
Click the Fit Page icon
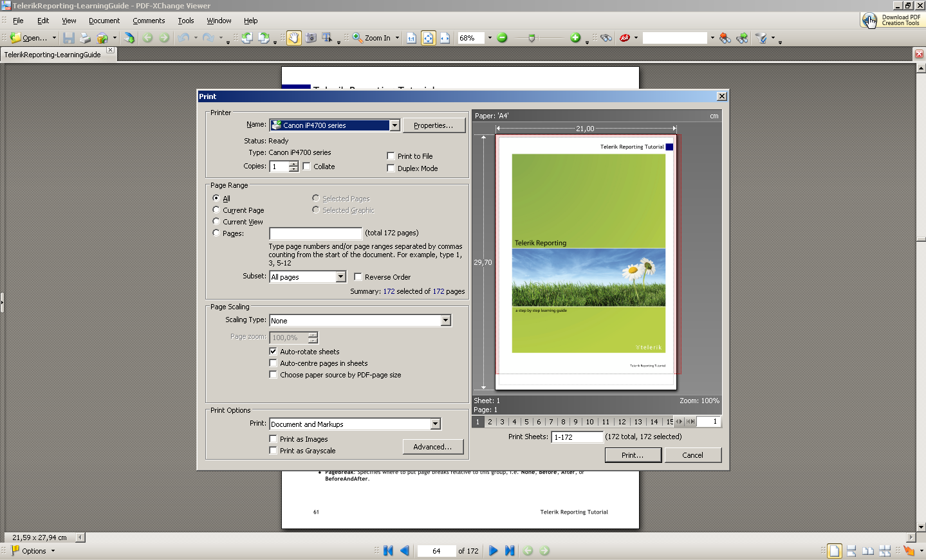point(429,38)
